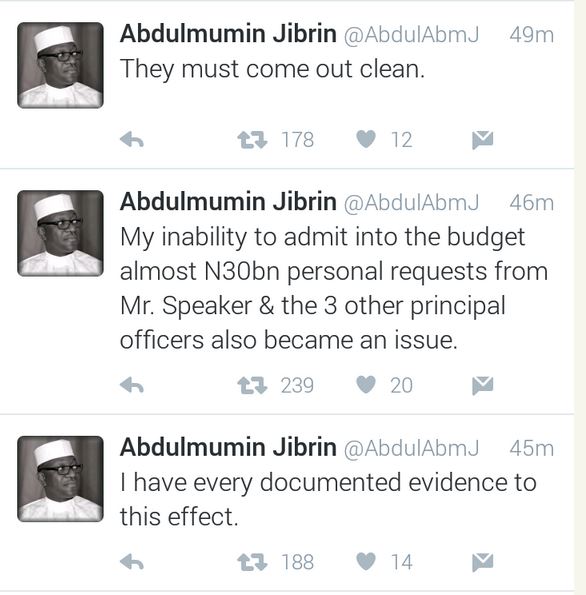
Task: Share the 46m tweet via message icon
Action: point(482,385)
